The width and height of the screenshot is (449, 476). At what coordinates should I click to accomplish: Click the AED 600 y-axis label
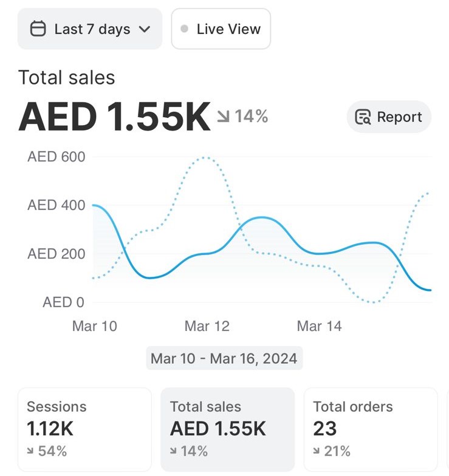pyautogui.click(x=57, y=157)
